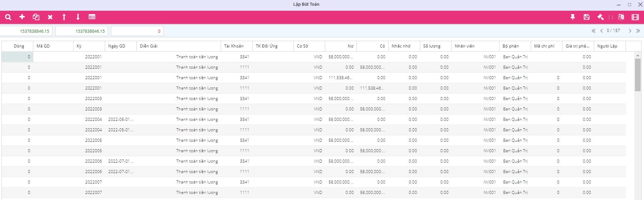Screen dimensions: 644x200
Task: Go to the first record page
Action: (x=593, y=31)
